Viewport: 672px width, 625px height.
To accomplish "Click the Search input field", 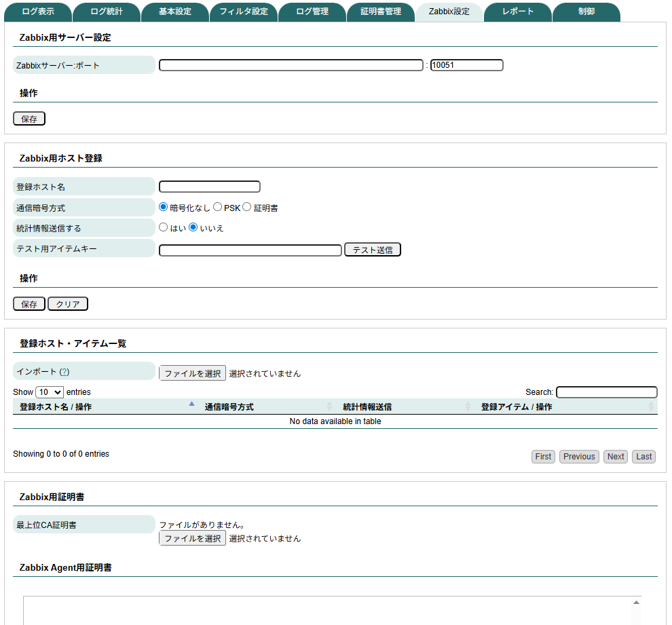I will point(606,392).
